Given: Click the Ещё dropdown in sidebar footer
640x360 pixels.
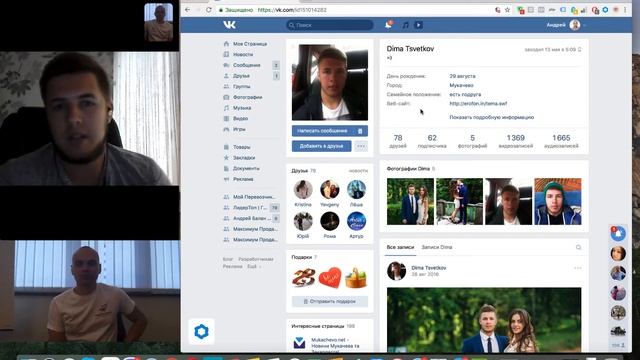Looking at the screenshot, I should pyautogui.click(x=254, y=267).
